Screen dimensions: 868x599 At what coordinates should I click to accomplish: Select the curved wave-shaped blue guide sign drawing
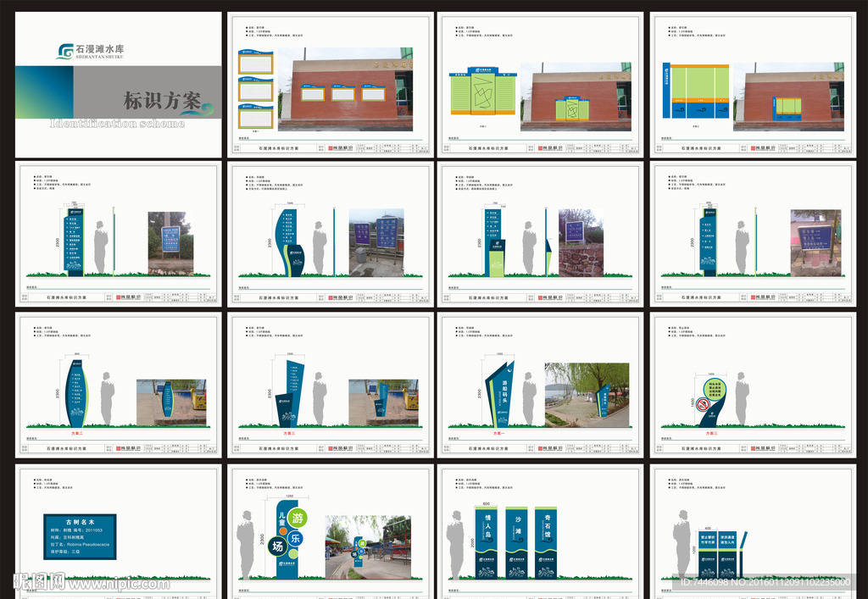290,242
